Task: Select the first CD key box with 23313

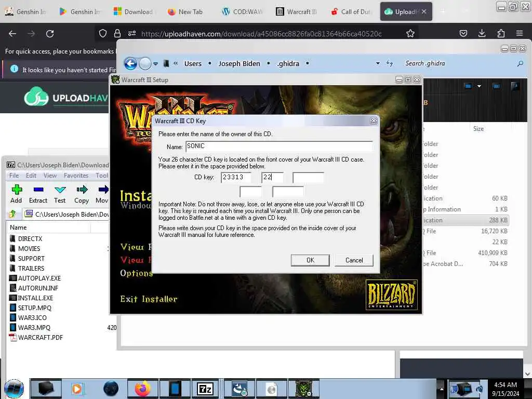Action: coord(236,177)
